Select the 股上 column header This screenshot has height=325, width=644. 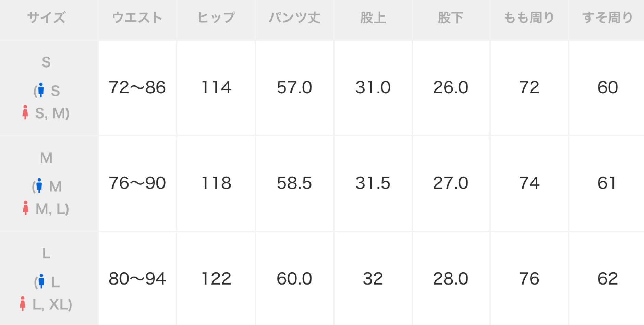click(373, 18)
